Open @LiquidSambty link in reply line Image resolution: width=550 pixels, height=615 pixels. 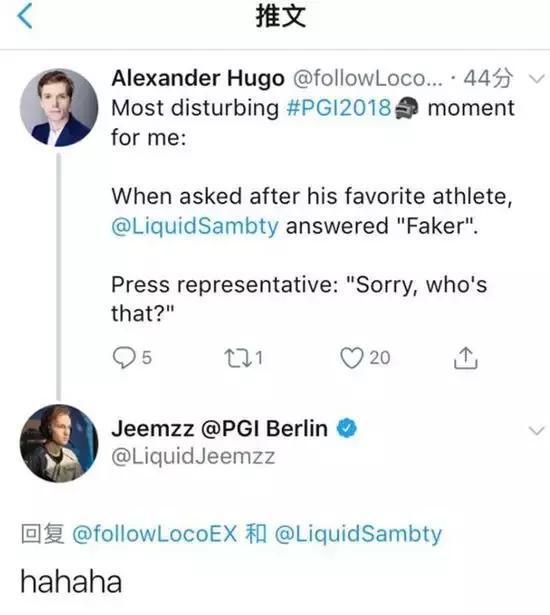pos(358,534)
